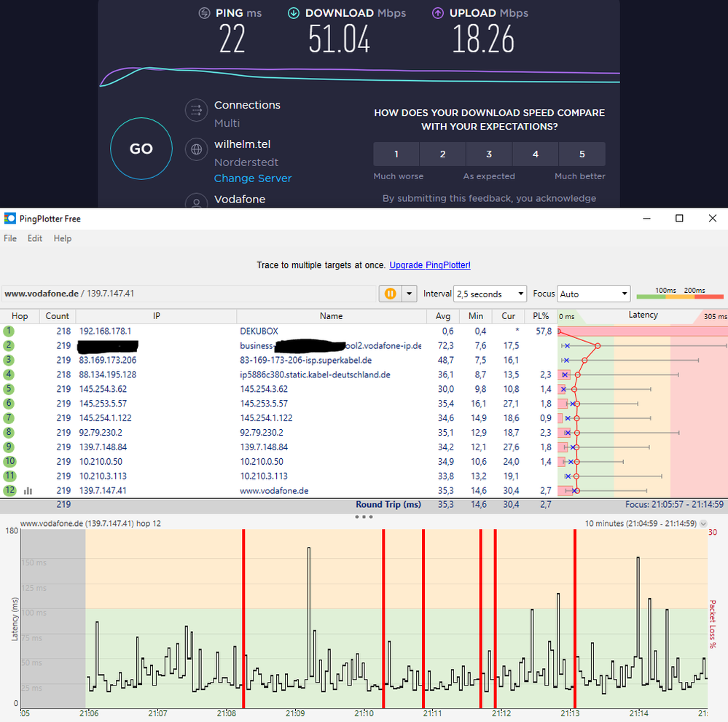728x722 pixels.
Task: Select the DEKUBOX name cell
Action: click(259, 331)
